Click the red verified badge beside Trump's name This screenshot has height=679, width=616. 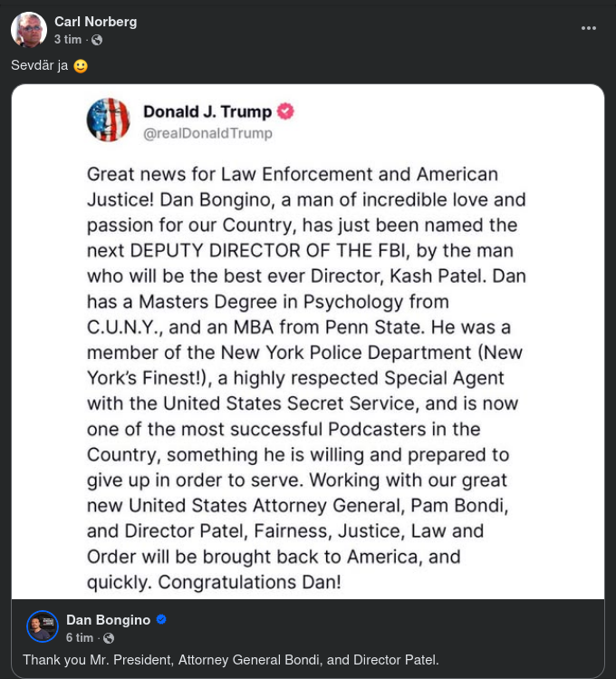tap(285, 112)
